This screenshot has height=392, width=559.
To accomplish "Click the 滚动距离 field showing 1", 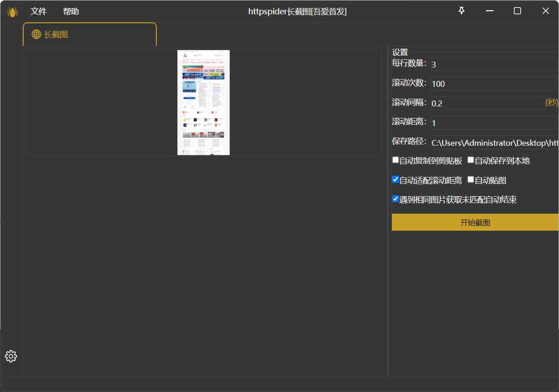I will (469, 122).
